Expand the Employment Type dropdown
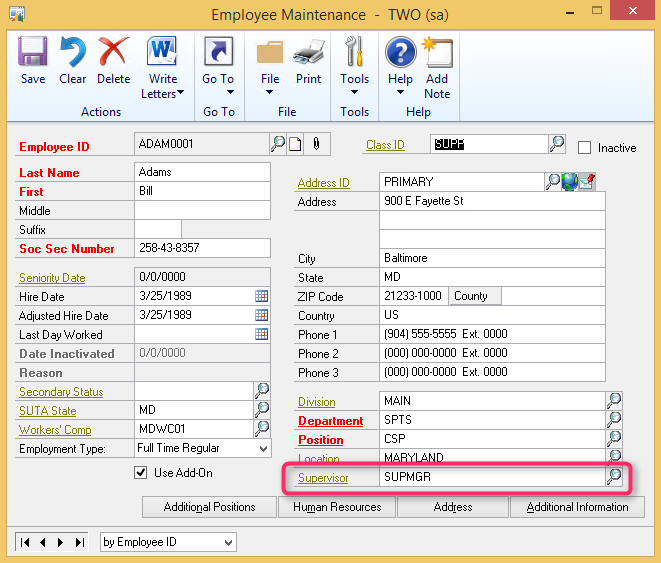 tap(262, 449)
